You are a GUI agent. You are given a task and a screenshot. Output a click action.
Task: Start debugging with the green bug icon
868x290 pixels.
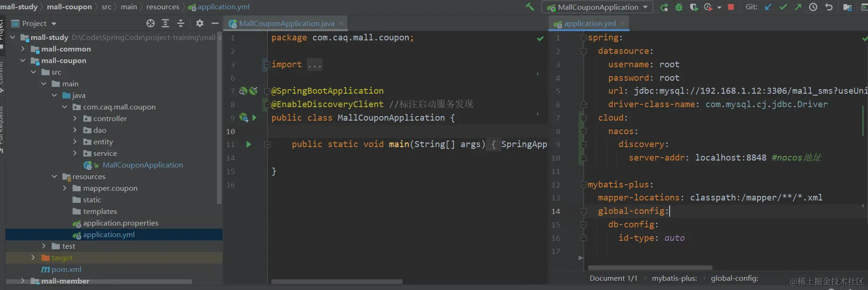[679, 7]
